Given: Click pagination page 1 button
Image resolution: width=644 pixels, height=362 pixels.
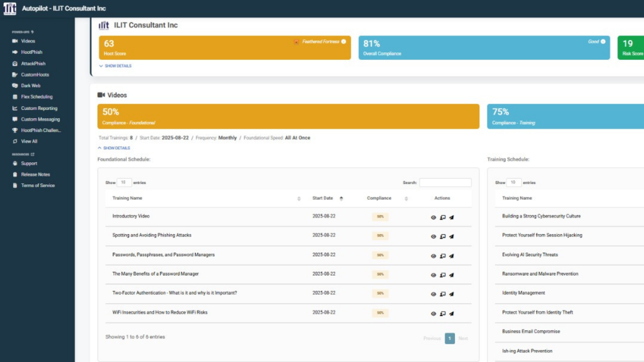Looking at the screenshot, I should tap(450, 338).
